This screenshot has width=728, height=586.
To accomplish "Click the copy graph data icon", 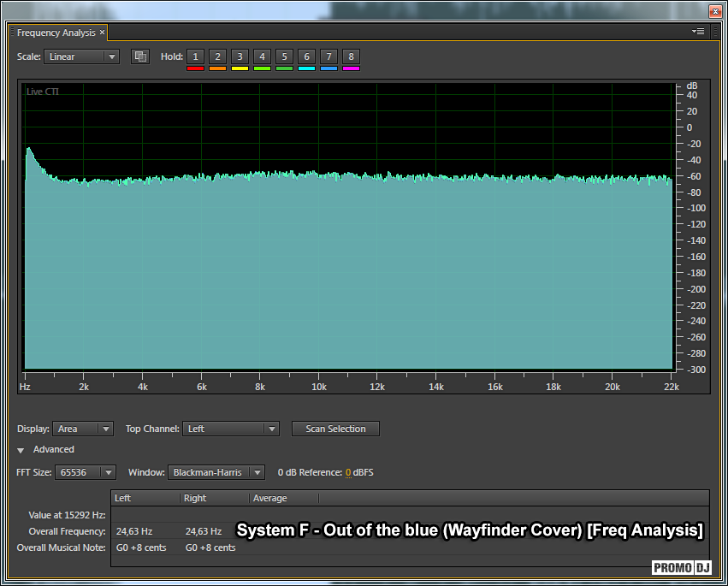I will coord(140,56).
